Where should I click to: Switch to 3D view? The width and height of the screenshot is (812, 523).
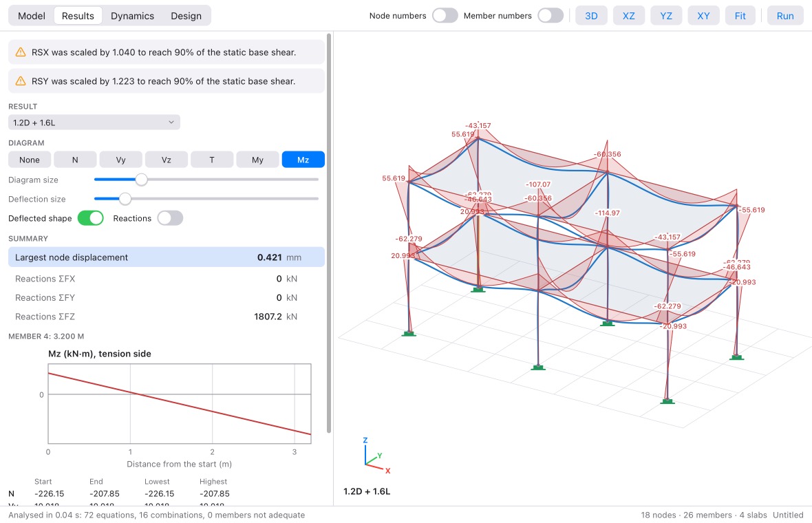click(591, 16)
